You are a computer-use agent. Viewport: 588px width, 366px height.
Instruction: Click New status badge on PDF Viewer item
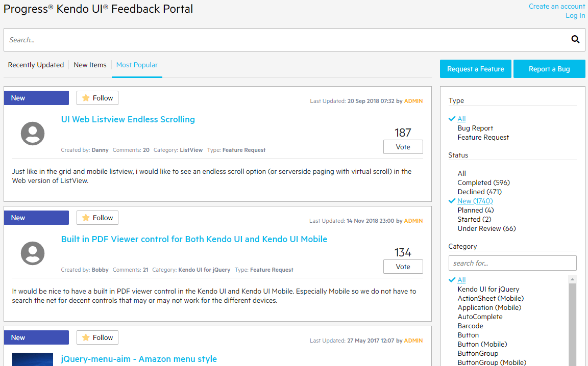coord(36,218)
